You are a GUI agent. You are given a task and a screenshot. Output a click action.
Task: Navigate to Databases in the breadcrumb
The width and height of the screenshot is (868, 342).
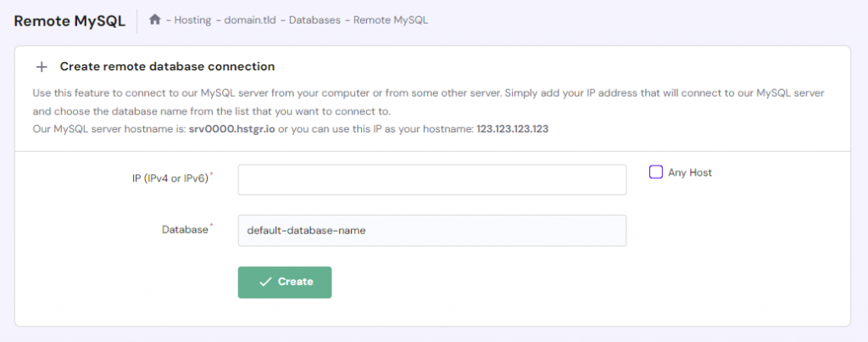[x=313, y=20]
